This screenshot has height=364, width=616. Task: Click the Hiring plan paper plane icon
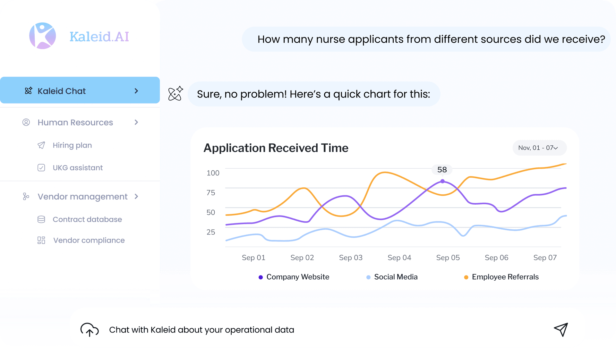(x=41, y=145)
